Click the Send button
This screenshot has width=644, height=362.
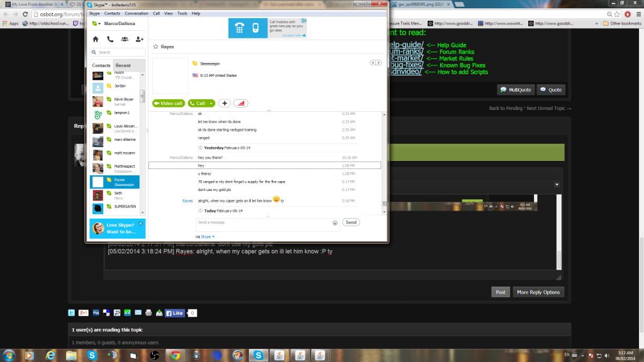pos(351,222)
